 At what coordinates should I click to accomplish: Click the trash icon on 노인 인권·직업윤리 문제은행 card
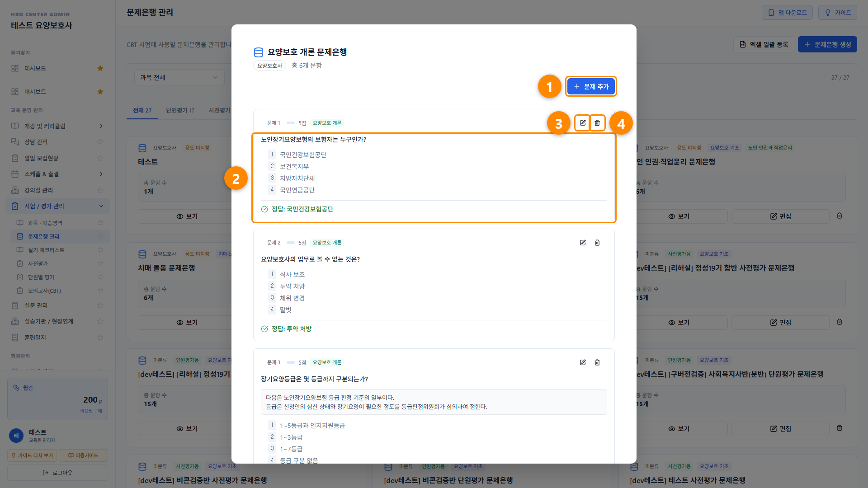pyautogui.click(x=840, y=216)
